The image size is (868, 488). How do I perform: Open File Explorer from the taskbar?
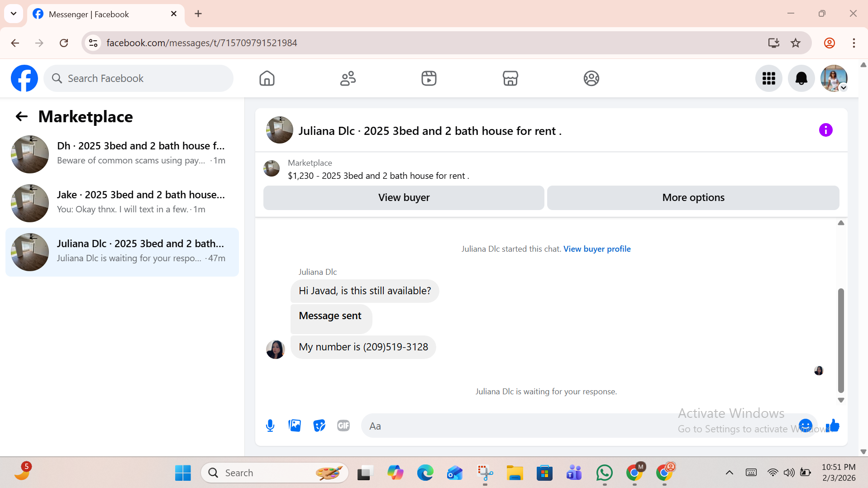[x=515, y=473]
